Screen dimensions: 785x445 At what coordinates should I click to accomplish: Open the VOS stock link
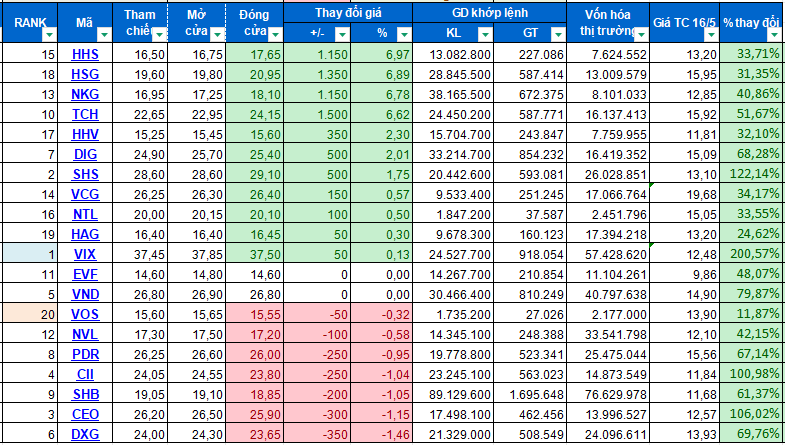coord(85,314)
